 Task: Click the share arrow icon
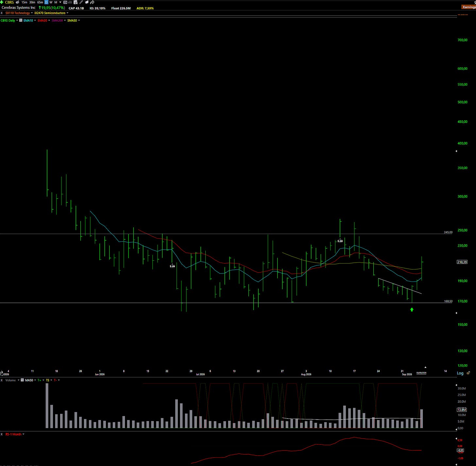[92, 2]
